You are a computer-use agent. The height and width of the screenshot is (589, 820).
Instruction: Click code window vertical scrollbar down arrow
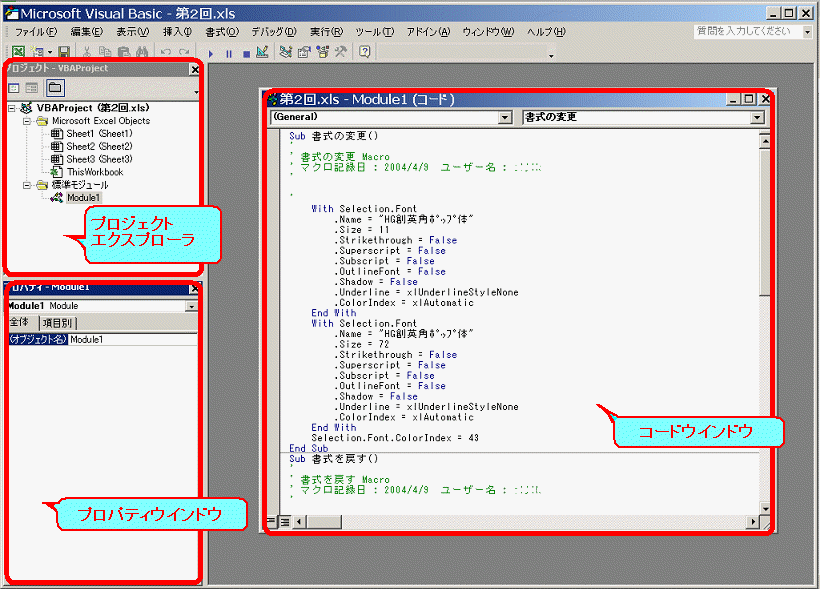(765, 508)
